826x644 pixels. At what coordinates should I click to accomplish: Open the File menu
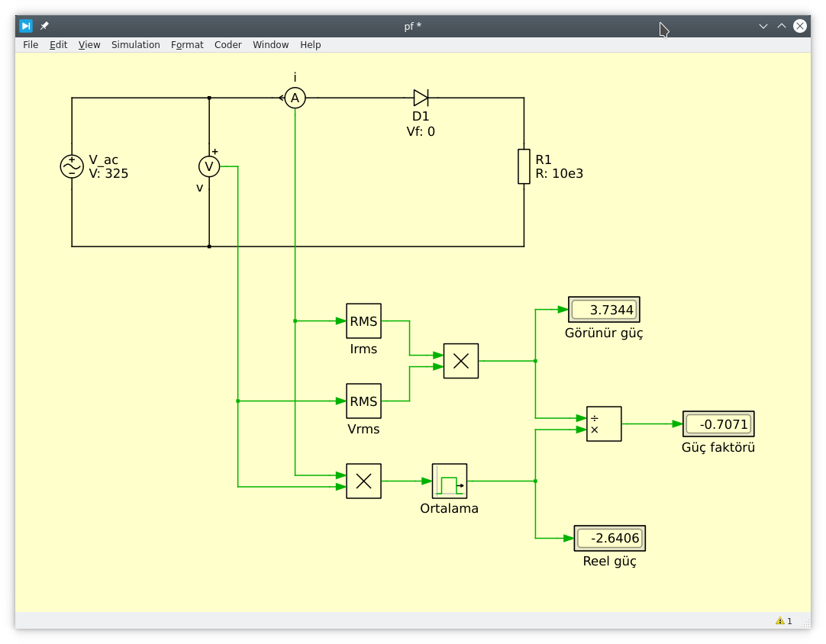coord(31,45)
